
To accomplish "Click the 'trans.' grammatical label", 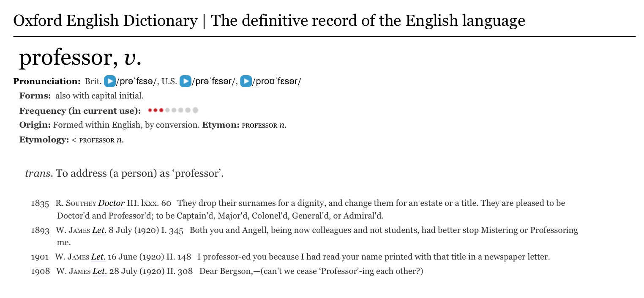I will point(39,173).
